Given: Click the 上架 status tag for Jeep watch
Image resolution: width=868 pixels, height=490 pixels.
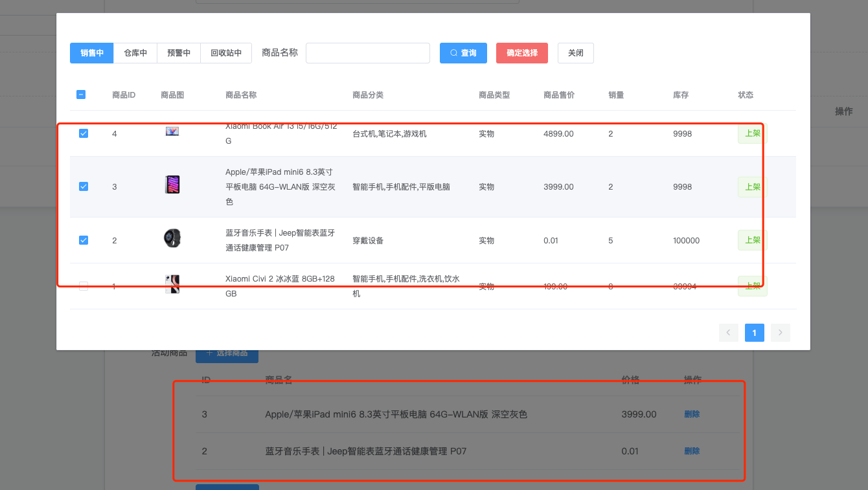Looking at the screenshot, I should [753, 240].
